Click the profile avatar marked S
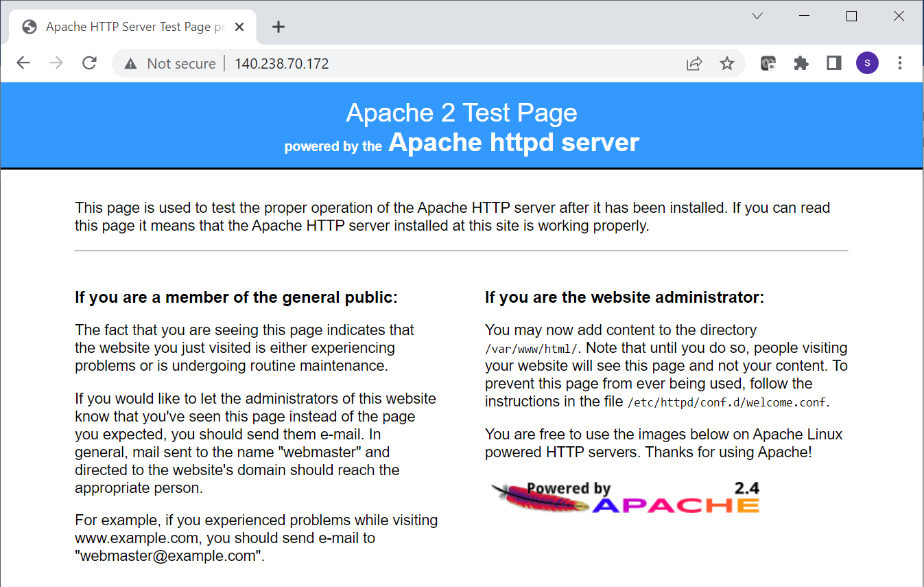 (867, 62)
